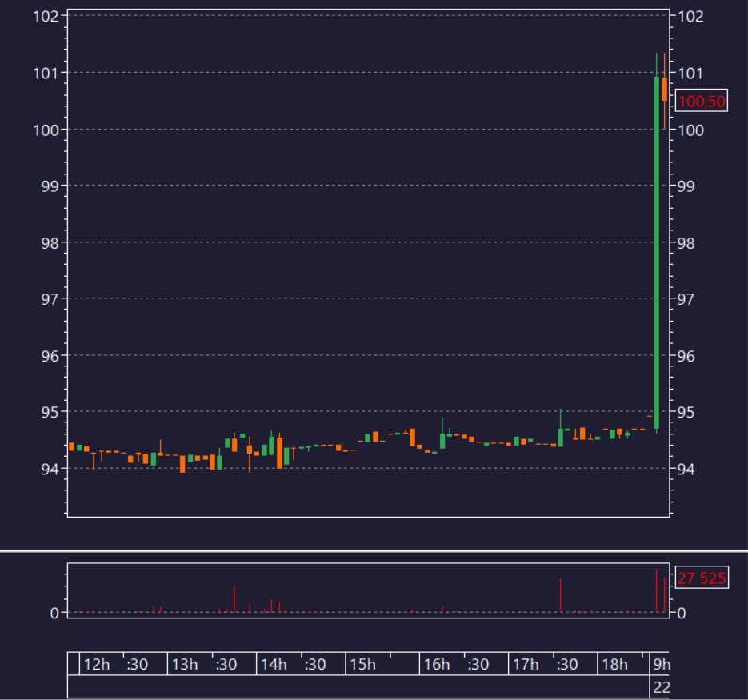Screen dimensions: 748x700
Task: Click 98 on the right price axis
Action: 686,243
